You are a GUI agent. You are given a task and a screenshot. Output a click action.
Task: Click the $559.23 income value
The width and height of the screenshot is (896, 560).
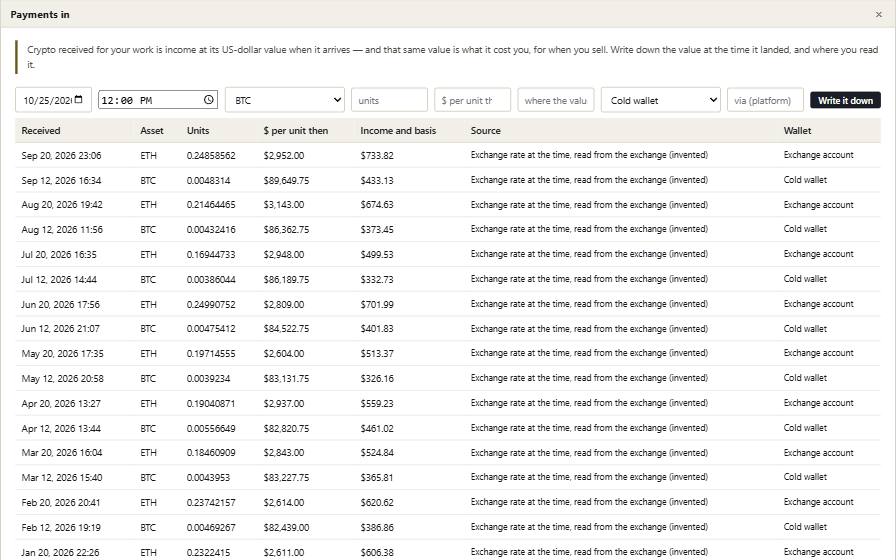(377, 403)
